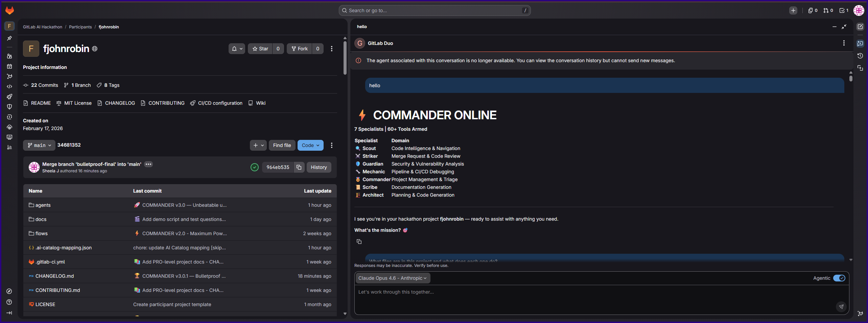868x323 pixels.
Task: Open the flows folder
Action: pos(42,233)
